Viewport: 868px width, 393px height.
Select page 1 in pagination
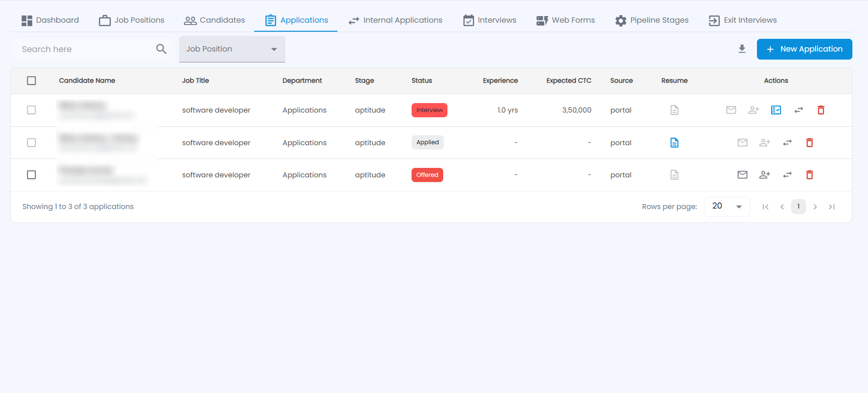tap(799, 207)
